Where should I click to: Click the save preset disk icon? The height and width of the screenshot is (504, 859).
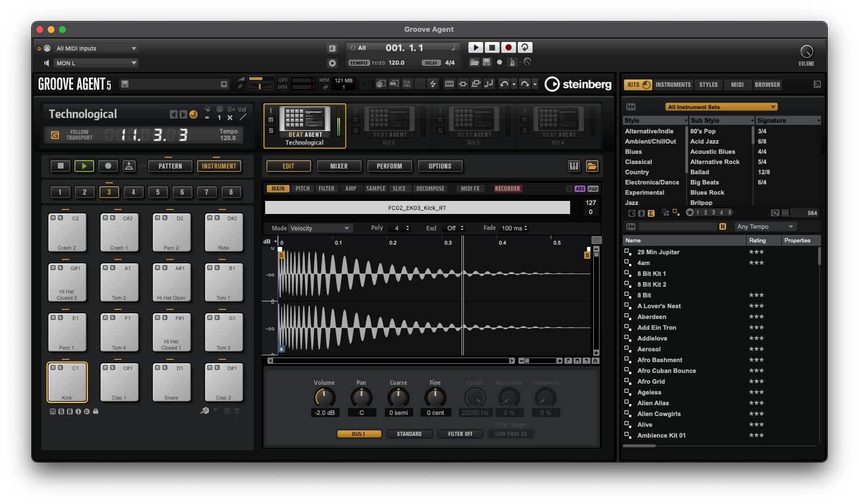click(125, 84)
